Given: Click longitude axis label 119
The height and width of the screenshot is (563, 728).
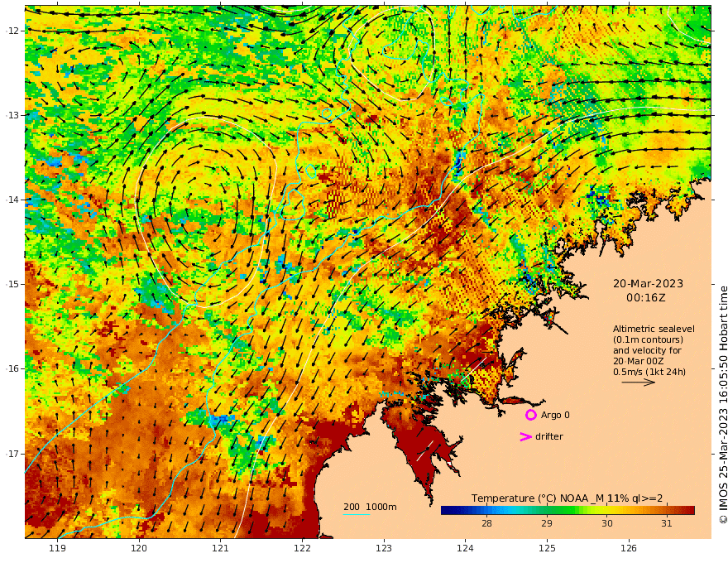Looking at the screenshot, I should coord(58,548).
